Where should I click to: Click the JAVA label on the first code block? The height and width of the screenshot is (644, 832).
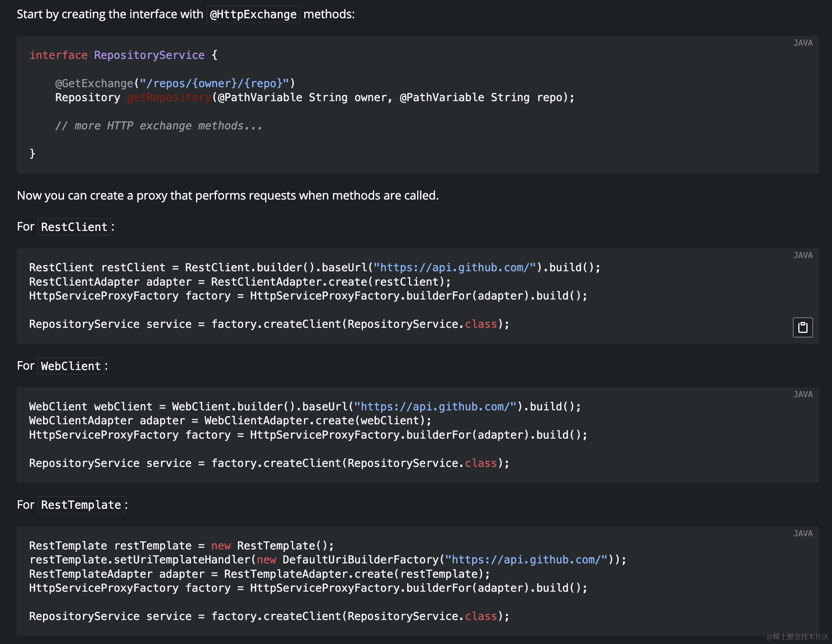803,43
